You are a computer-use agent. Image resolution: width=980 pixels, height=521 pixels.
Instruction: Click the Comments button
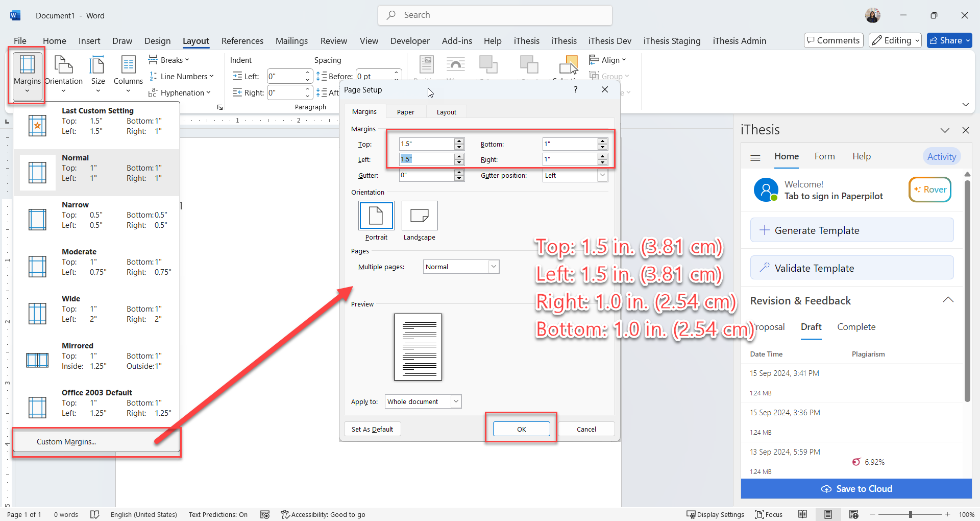click(834, 40)
